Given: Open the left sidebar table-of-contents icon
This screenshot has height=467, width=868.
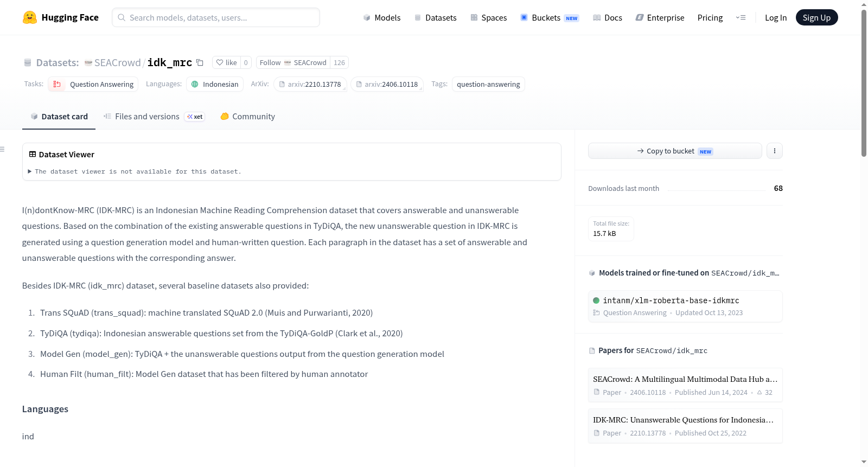Looking at the screenshot, I should click(x=2, y=149).
